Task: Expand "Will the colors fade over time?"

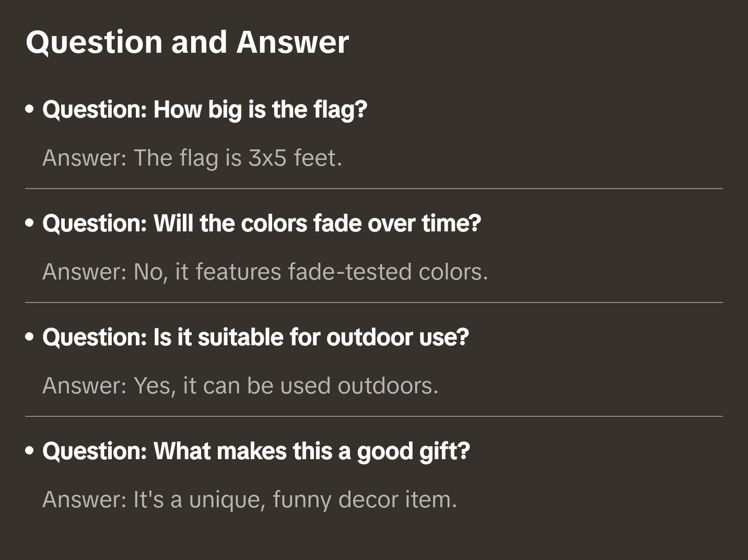Action: point(261,224)
